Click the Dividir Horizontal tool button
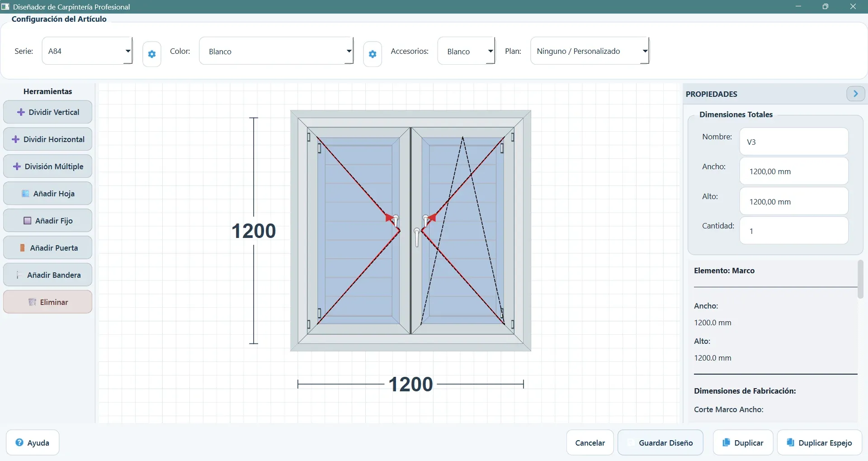 point(47,139)
